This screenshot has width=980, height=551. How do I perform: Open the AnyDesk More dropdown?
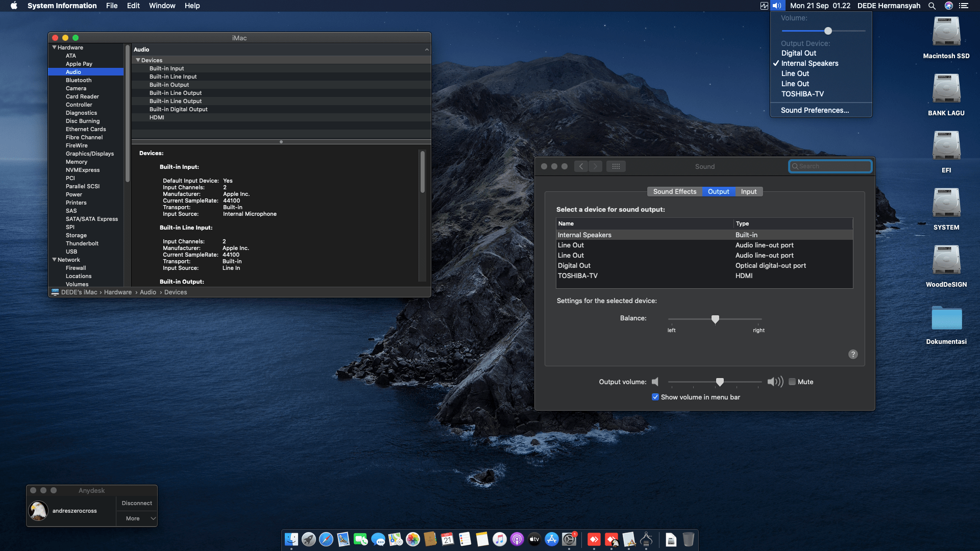(137, 518)
